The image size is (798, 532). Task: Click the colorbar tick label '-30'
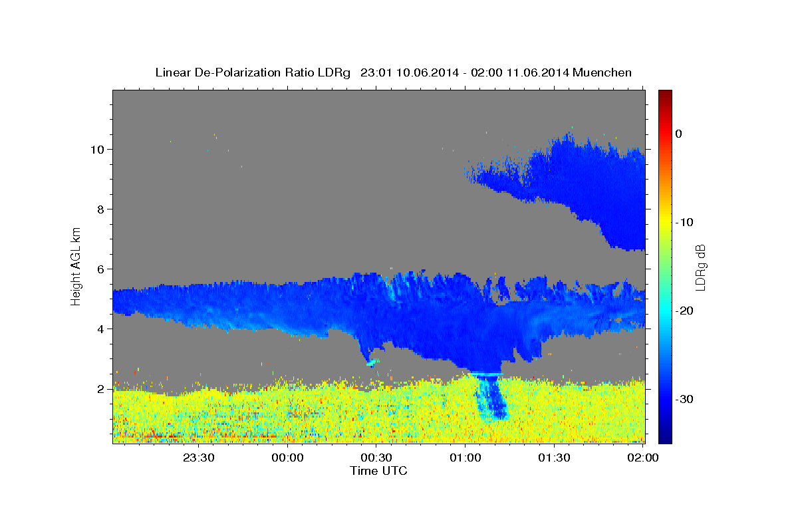685,399
